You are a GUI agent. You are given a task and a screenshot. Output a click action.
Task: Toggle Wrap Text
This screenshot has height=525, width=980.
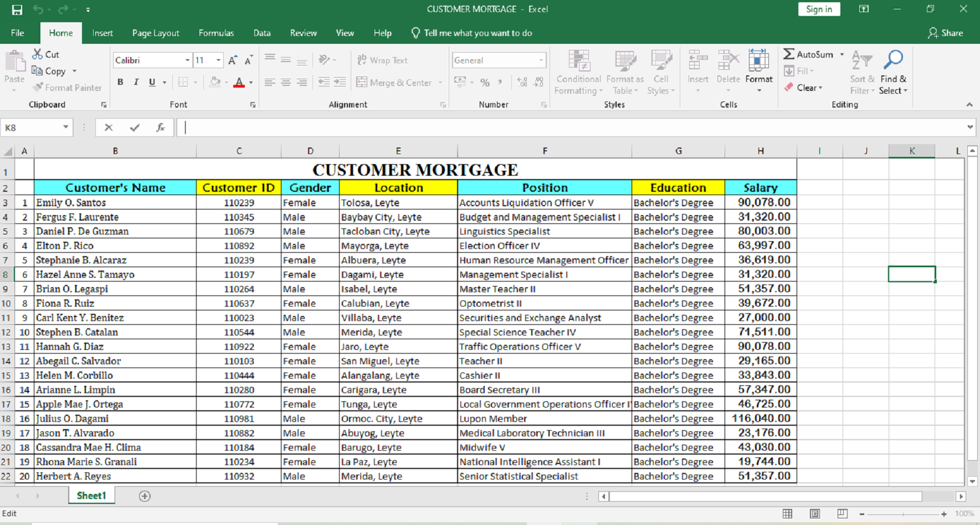[x=382, y=60]
